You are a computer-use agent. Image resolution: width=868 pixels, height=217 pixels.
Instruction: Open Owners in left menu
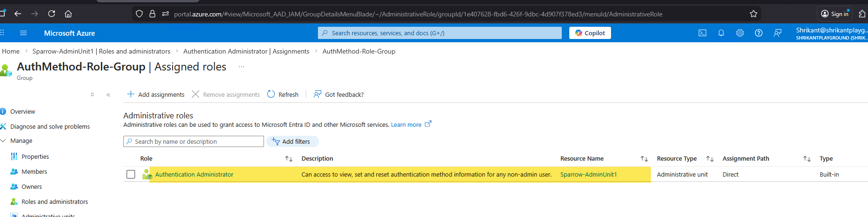31,186
